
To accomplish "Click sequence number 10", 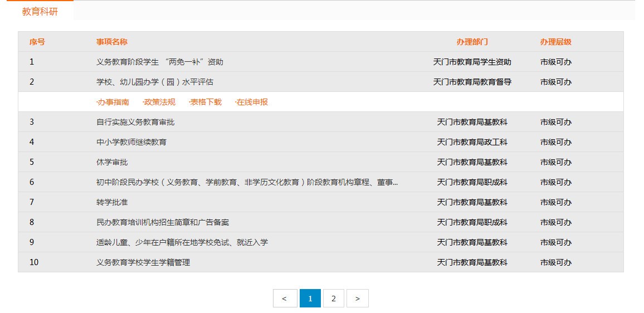I will coord(33,263).
